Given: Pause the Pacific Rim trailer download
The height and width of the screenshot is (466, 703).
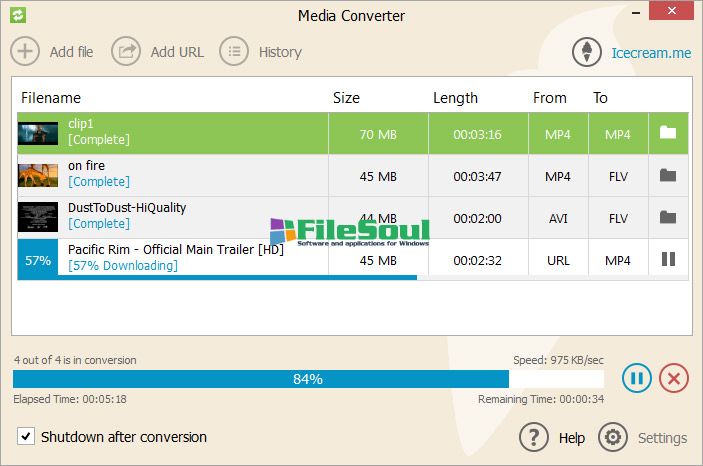Looking at the screenshot, I should click(x=668, y=260).
